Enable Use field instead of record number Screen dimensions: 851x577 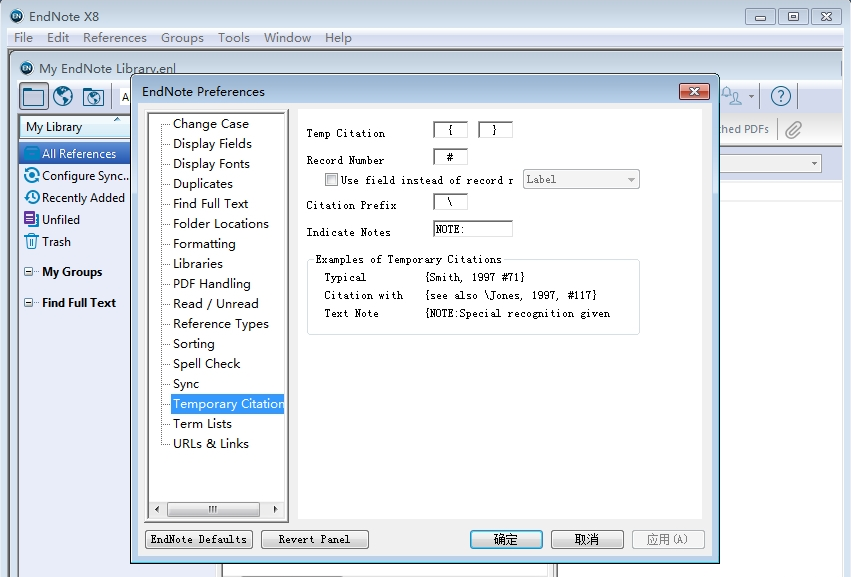click(x=331, y=179)
